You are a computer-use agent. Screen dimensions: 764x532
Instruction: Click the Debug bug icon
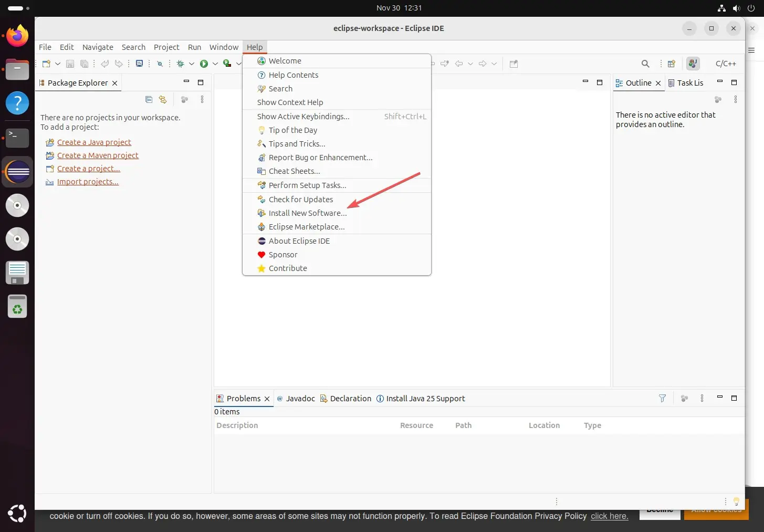pyautogui.click(x=180, y=64)
